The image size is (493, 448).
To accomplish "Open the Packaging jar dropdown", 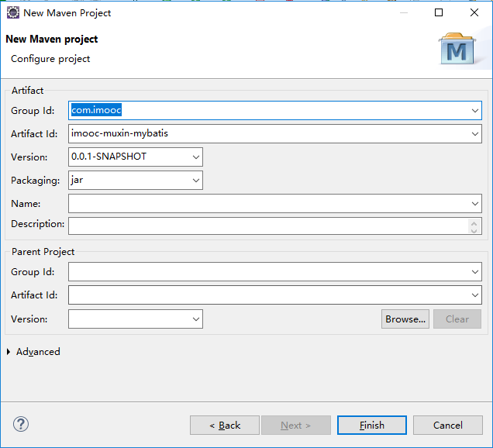I will [x=195, y=181].
